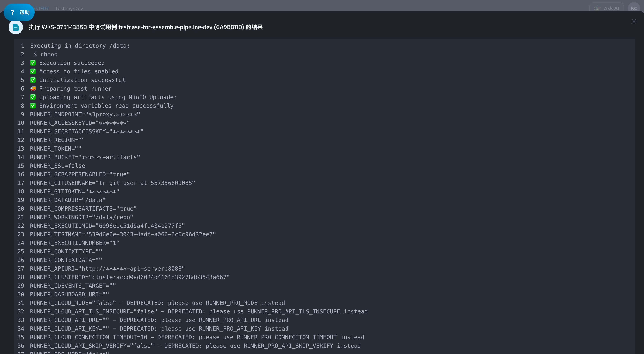
Task: Click the check icon on Uploading artifacts line
Action: tap(33, 97)
